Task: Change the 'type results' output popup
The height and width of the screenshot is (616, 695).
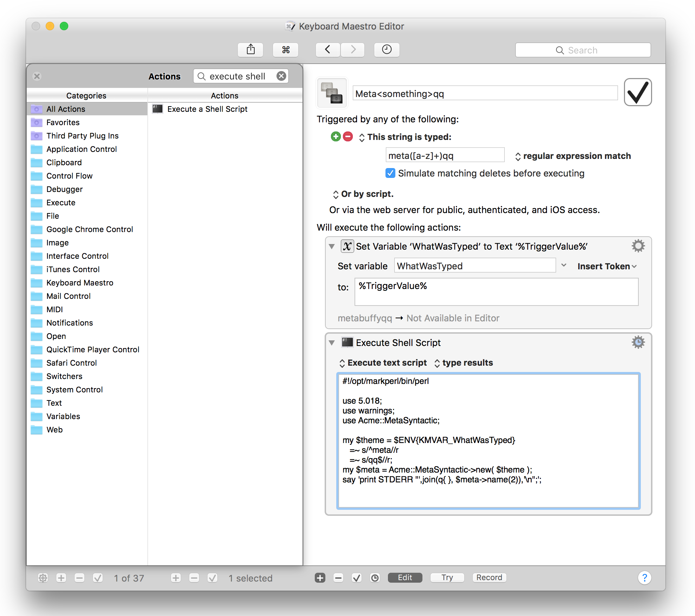Action: 464,362
